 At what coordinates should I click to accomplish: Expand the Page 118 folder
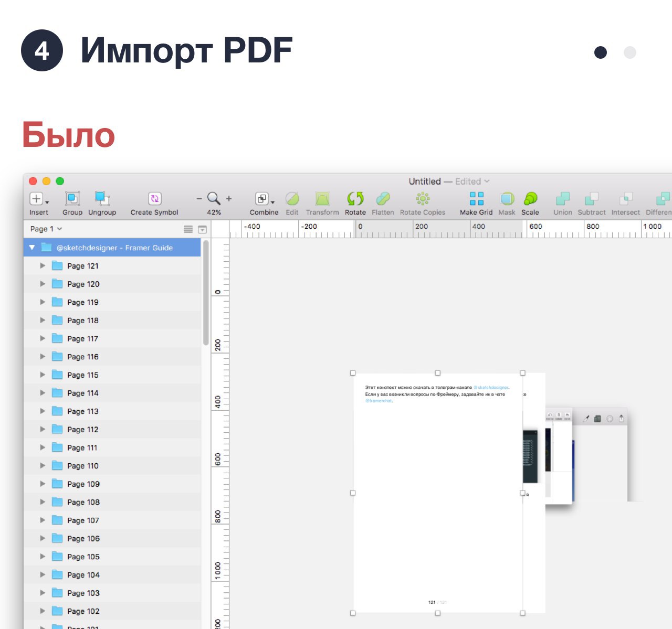click(x=43, y=321)
